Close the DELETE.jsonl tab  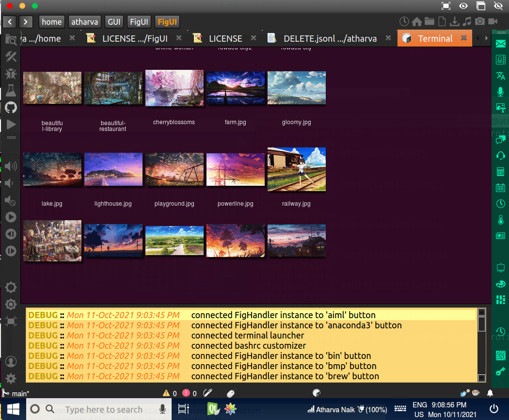pyautogui.click(x=388, y=38)
